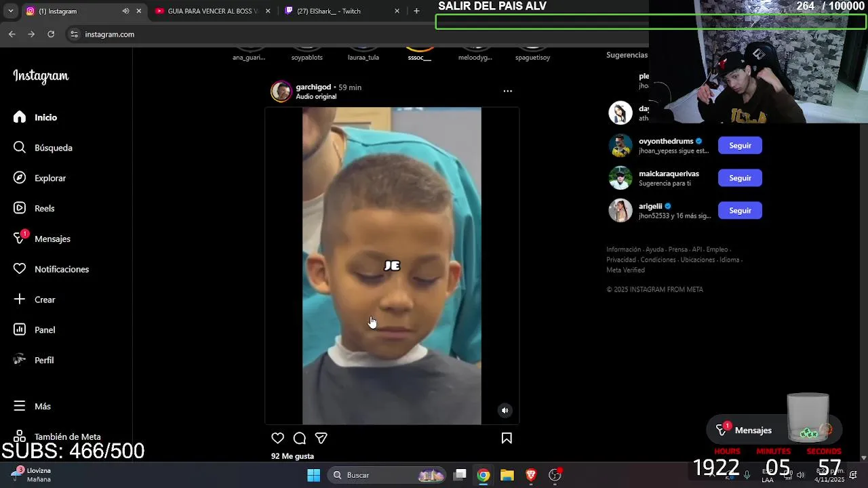
Task: Click taskbar Buscar search box
Action: pos(387,475)
